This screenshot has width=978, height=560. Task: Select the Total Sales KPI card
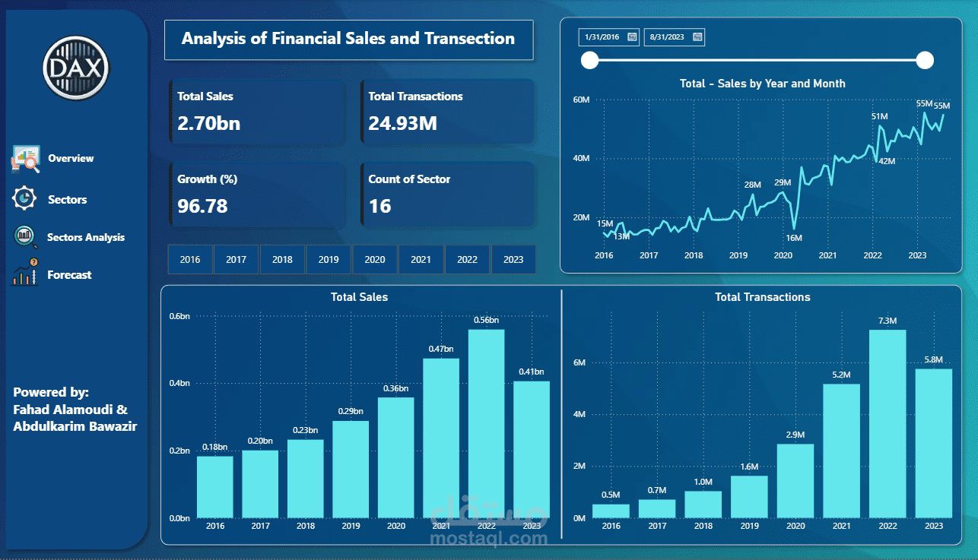pos(257,111)
